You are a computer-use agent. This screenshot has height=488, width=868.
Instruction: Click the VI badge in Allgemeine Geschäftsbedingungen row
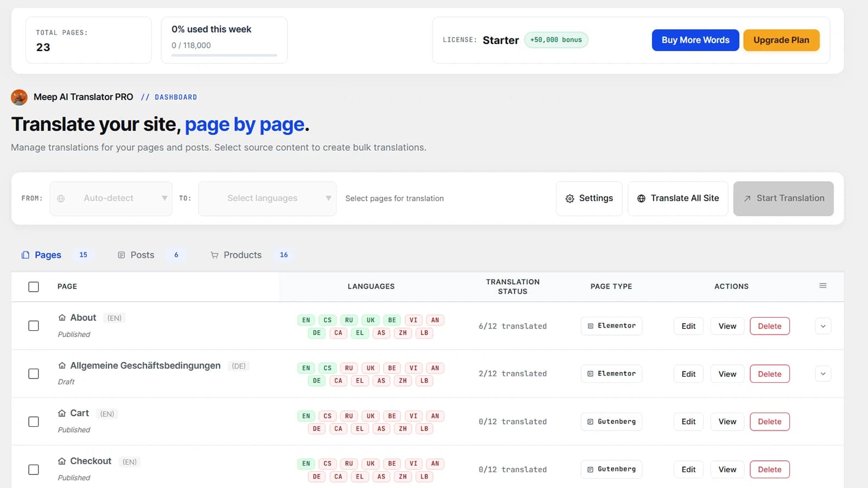(x=413, y=368)
